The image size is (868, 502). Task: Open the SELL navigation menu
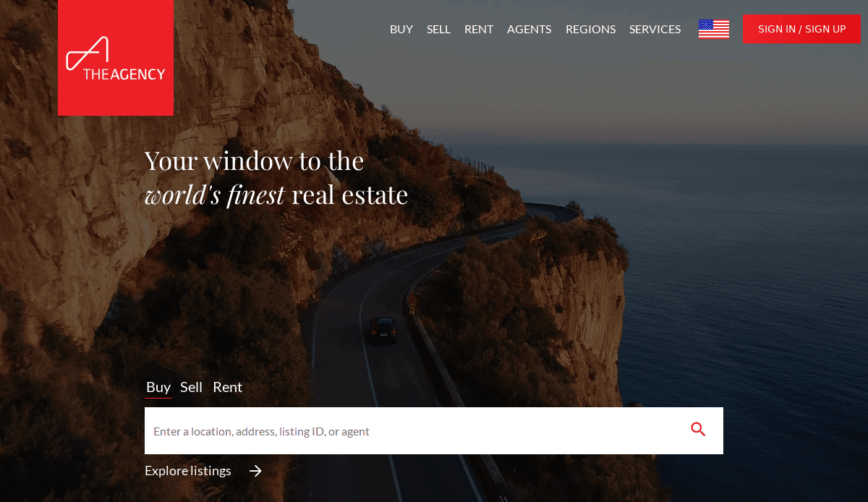(x=438, y=29)
